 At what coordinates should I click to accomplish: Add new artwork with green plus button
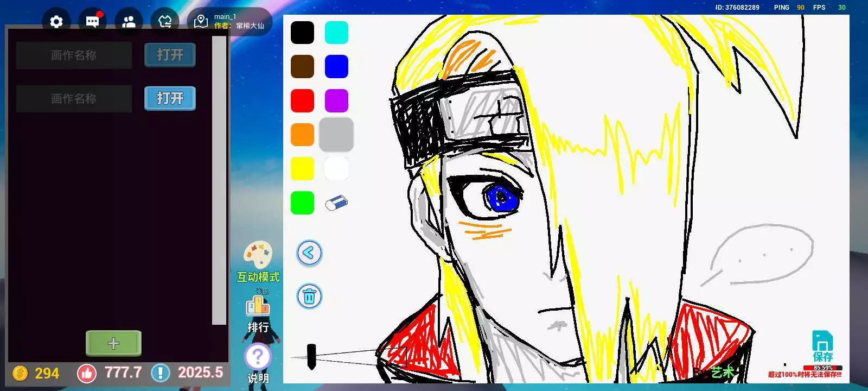[x=113, y=343]
